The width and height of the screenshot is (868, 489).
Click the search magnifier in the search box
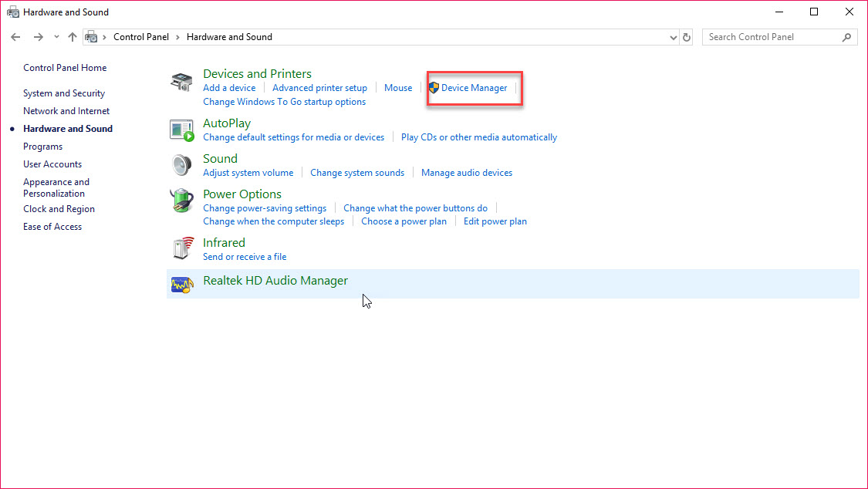click(846, 36)
